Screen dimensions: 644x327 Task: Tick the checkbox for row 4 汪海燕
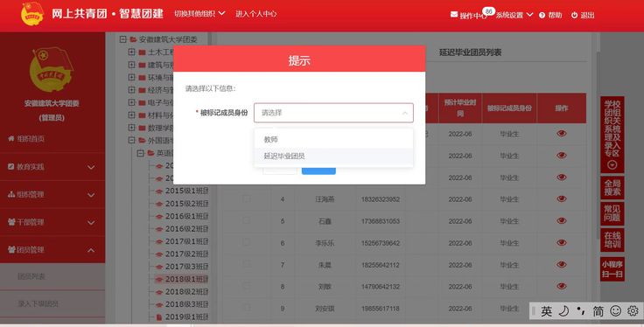point(247,199)
